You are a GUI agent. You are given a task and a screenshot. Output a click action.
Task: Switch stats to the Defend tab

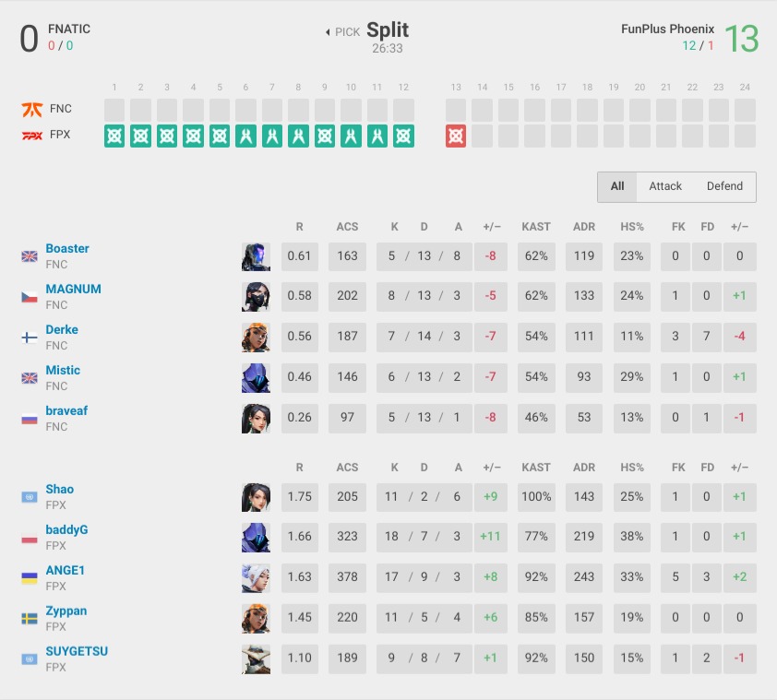tap(724, 186)
